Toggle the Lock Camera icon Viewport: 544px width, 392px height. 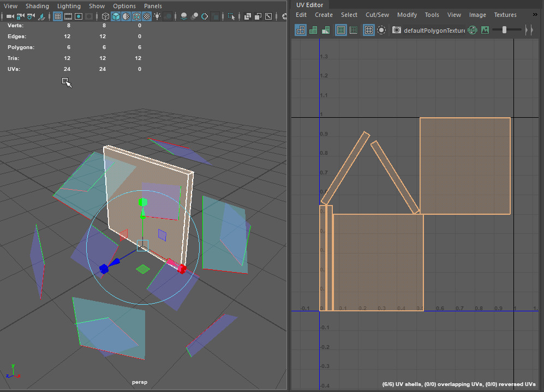click(x=21, y=16)
